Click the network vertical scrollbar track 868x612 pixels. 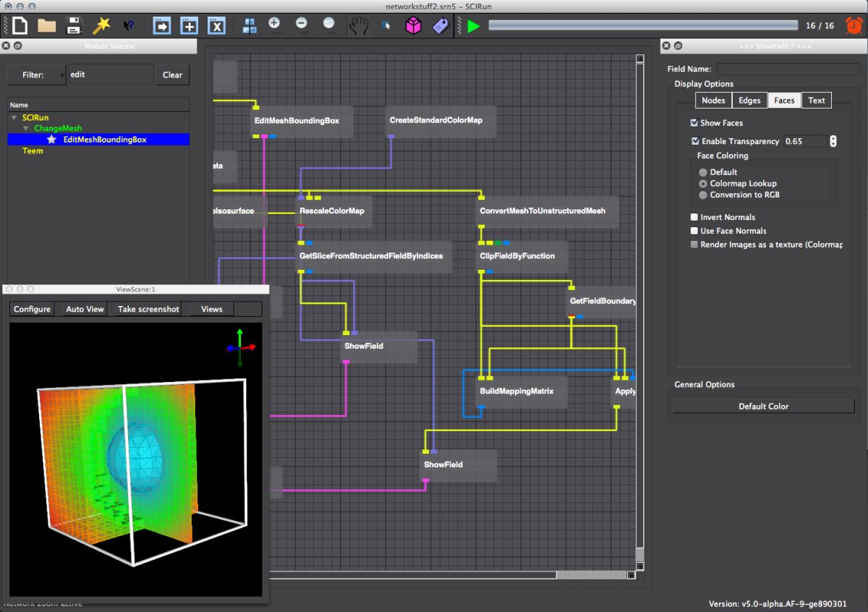[639, 304]
